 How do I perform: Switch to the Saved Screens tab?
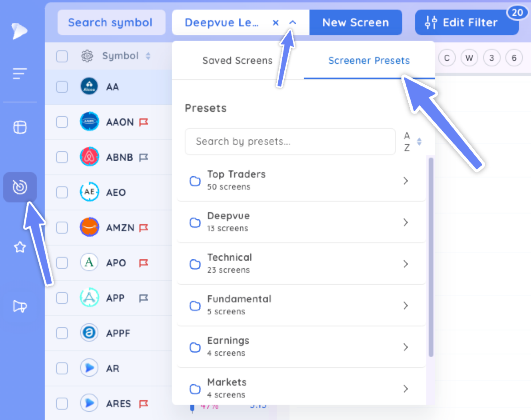tap(238, 60)
